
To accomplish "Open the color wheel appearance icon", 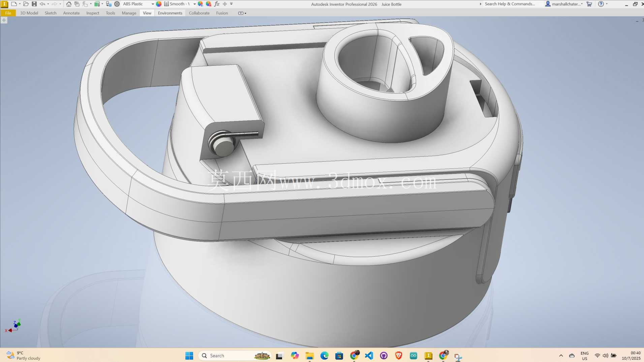I will pos(159,4).
